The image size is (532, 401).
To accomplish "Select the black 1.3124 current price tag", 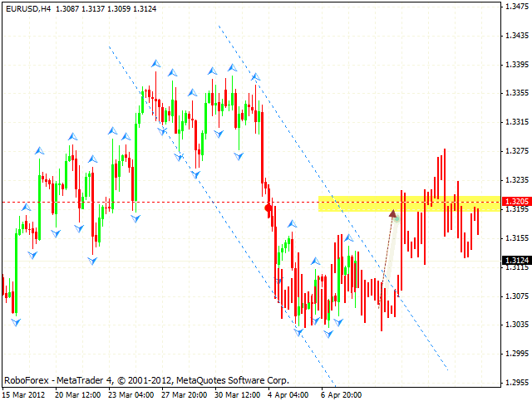I will [517, 261].
